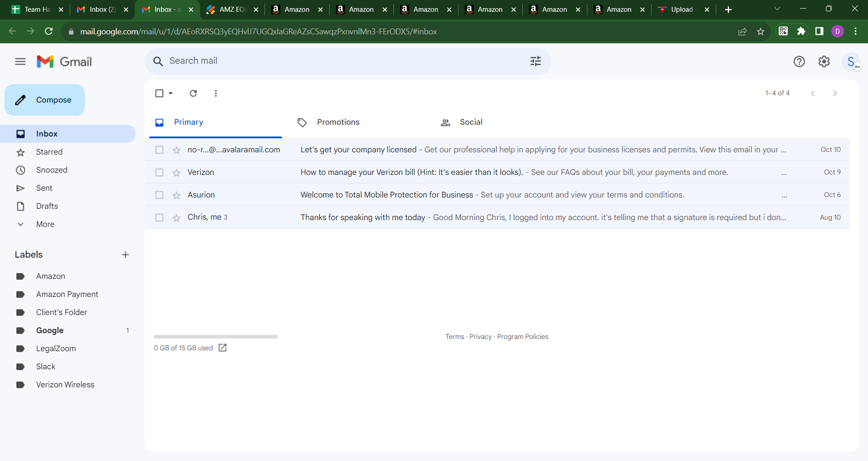868x461 pixels.
Task: Open Chrome three-dot menu
Action: click(855, 31)
